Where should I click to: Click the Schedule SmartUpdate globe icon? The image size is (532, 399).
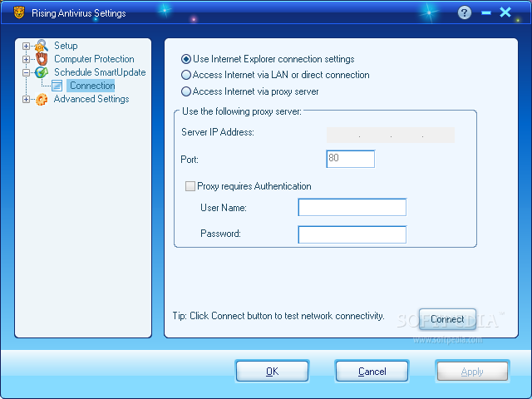click(x=42, y=72)
